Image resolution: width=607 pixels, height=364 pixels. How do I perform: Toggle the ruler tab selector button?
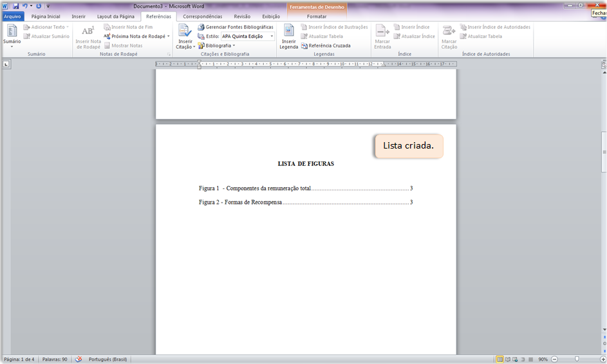tap(6, 64)
